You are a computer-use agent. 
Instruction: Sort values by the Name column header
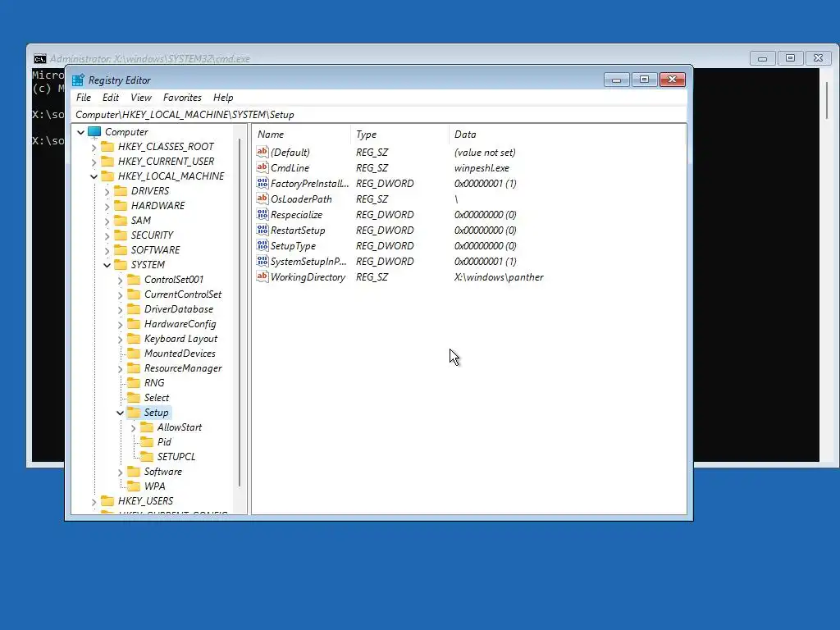[x=302, y=135]
